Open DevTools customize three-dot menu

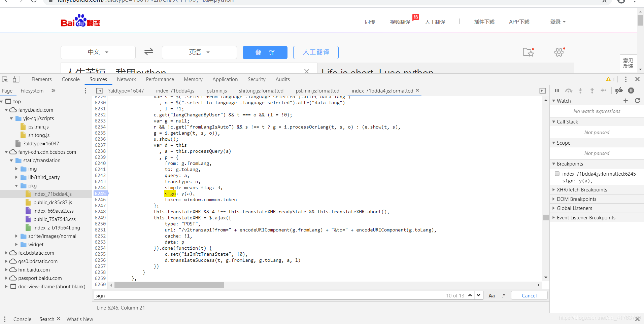tap(625, 79)
